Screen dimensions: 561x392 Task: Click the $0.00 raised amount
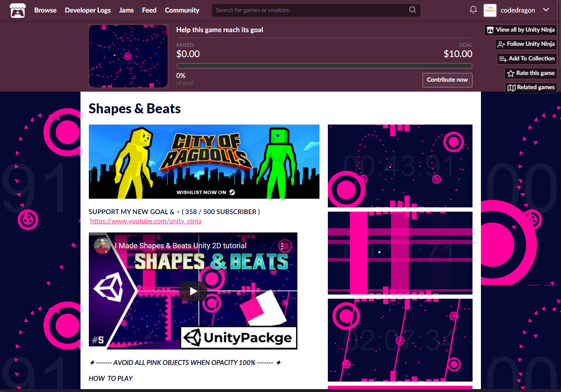click(188, 54)
